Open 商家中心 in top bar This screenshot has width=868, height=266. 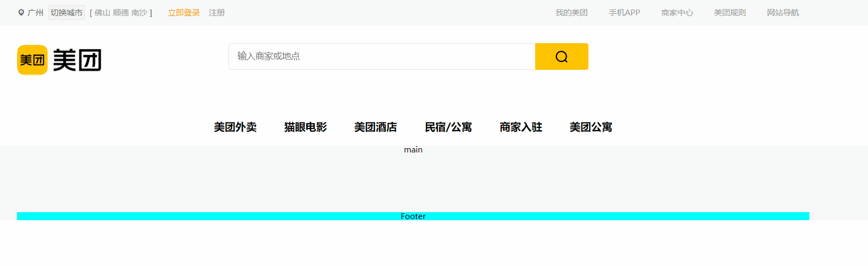(x=677, y=13)
